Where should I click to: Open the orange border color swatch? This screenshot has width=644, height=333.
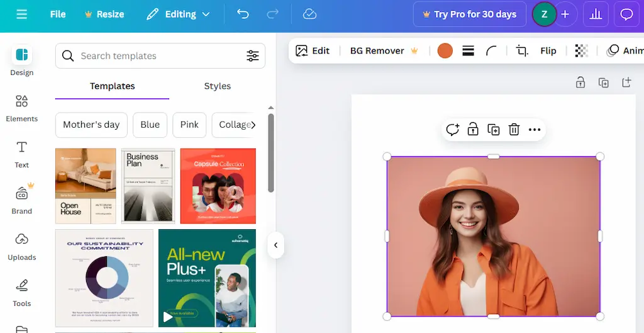445,51
